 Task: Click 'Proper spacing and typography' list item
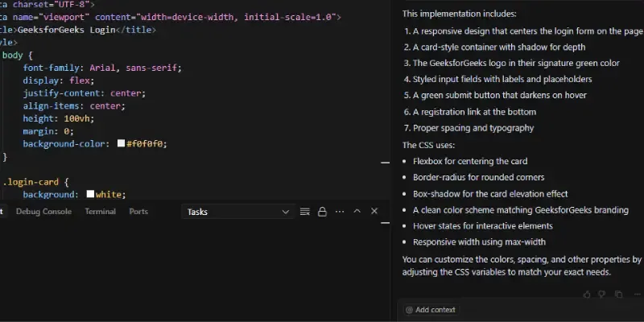pyautogui.click(x=473, y=128)
